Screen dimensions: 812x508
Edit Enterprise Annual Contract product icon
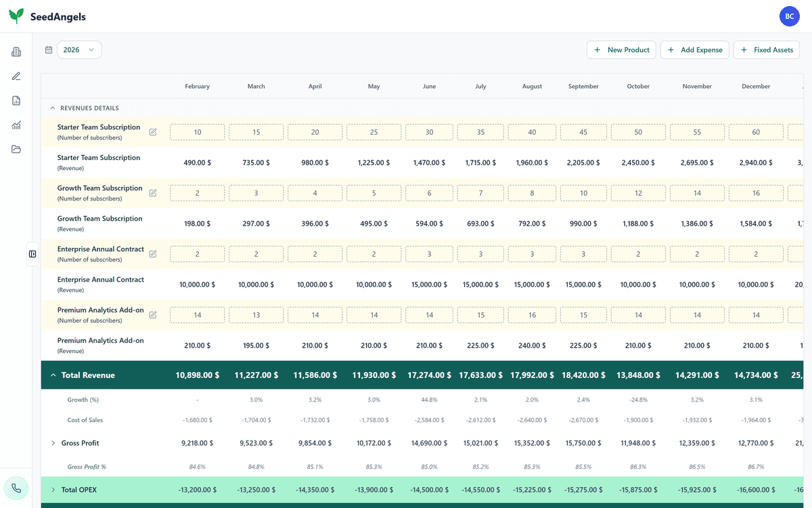153,254
